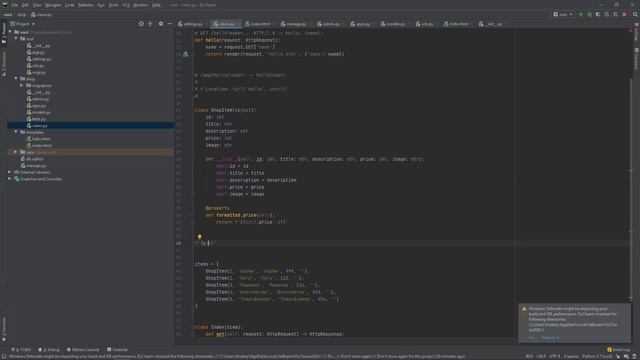Click the views.py breadcrumb in navigation bar
Viewport: 640px width, 360px height.
coord(41,15)
